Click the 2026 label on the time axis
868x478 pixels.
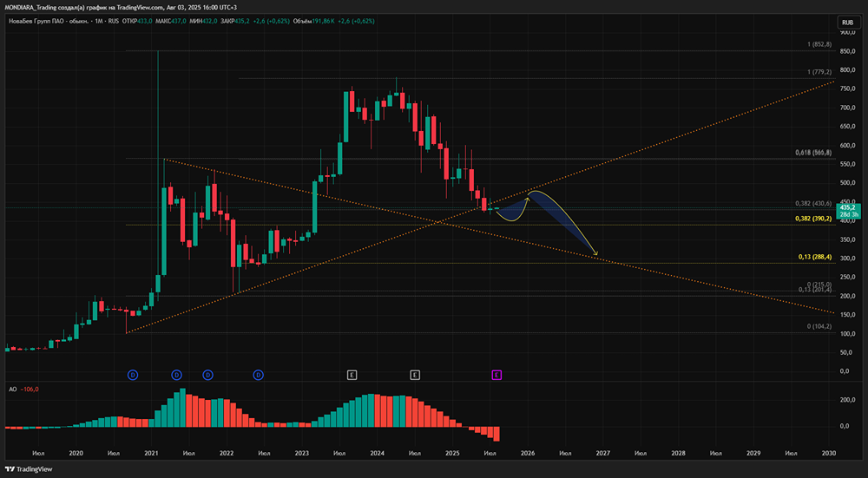tap(528, 453)
